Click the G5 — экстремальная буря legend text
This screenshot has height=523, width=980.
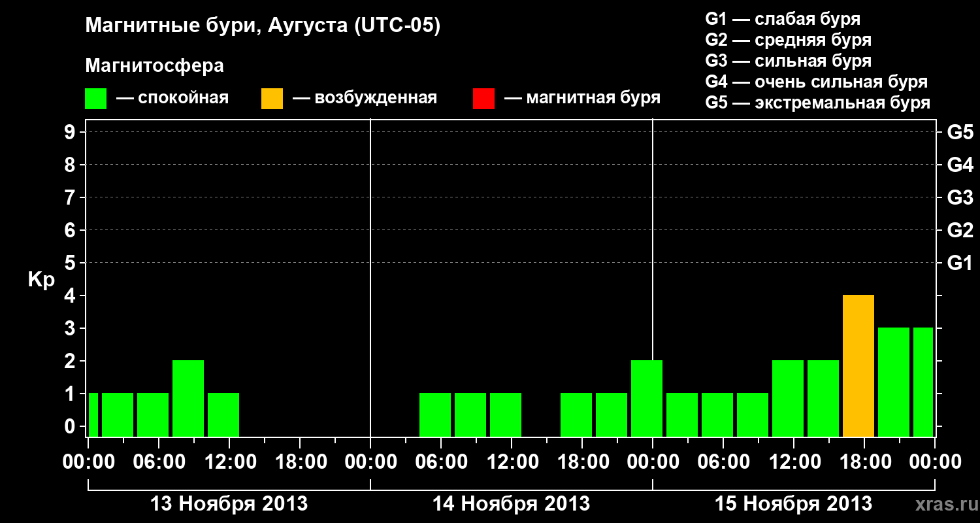pos(817,103)
